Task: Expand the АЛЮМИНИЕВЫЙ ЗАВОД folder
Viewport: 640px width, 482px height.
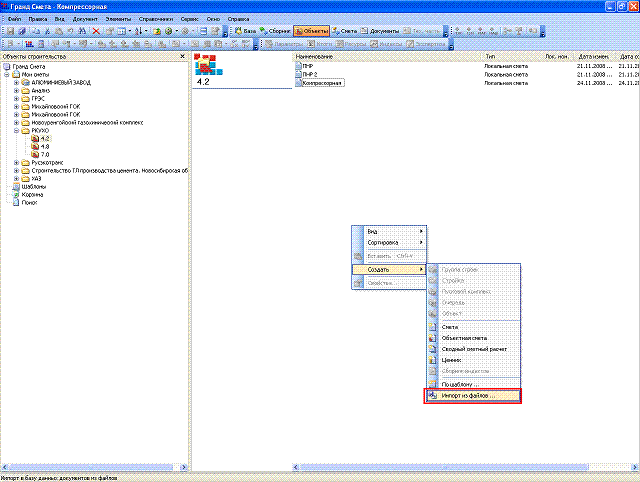Action: [16, 82]
